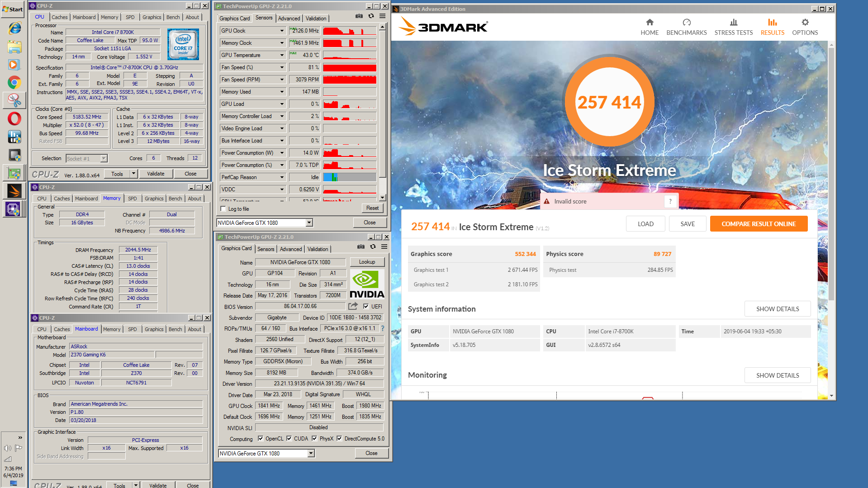The image size is (868, 488).
Task: Click camera icon in GPU-Z Graphics Card window
Action: (x=360, y=247)
